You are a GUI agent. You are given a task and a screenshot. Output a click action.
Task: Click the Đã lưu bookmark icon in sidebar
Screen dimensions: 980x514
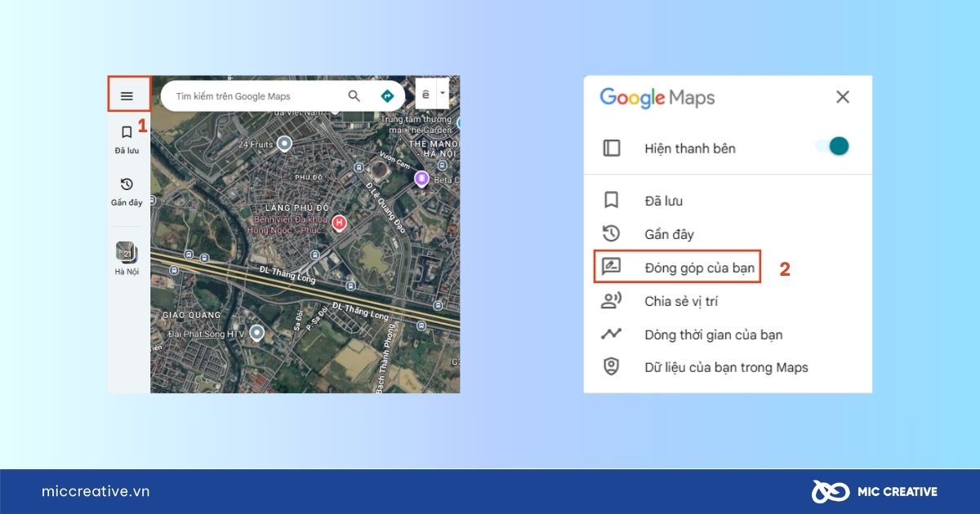pos(127,131)
